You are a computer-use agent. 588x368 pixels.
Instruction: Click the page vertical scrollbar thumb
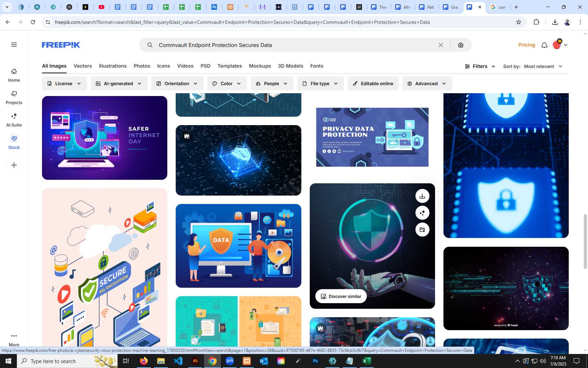pos(585,241)
